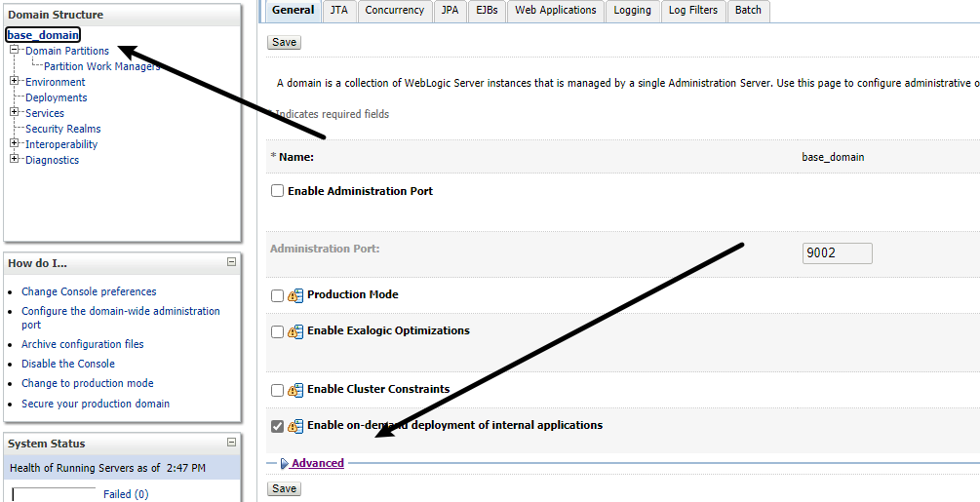
Task: Tick Enable Cluster Constraints checkbox
Action: point(278,390)
